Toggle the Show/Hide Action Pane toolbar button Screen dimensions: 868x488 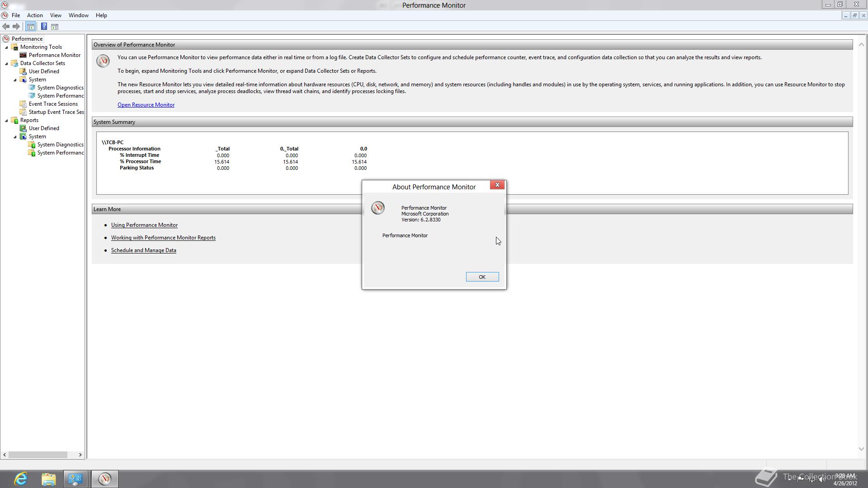(55, 27)
